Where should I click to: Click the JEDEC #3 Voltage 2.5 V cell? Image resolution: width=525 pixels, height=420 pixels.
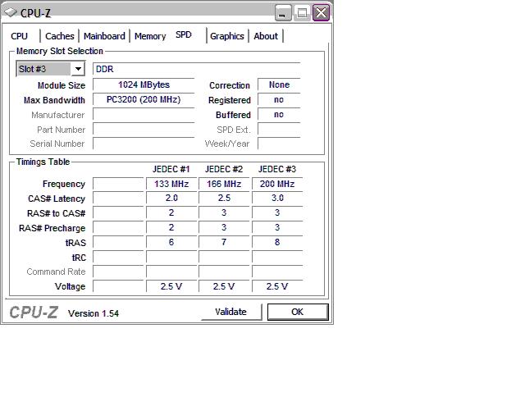(277, 286)
